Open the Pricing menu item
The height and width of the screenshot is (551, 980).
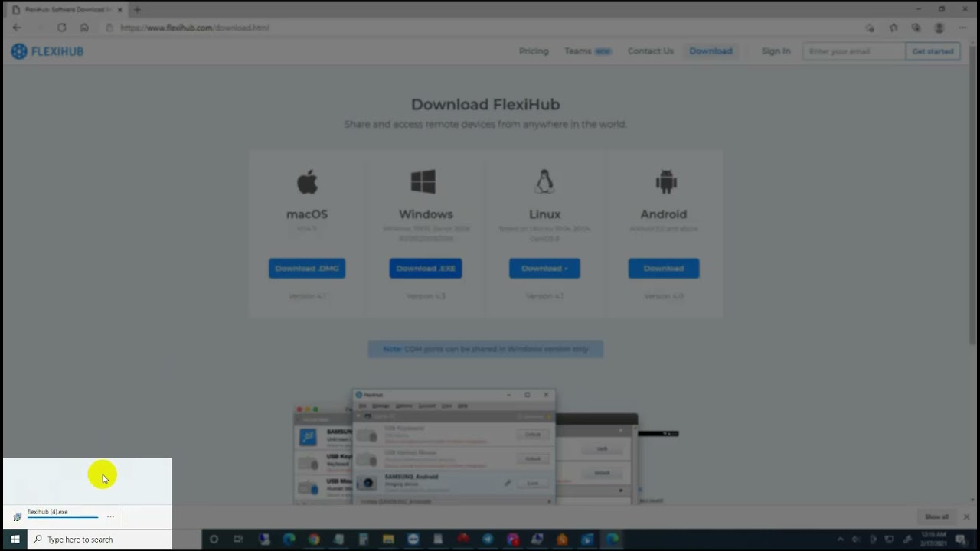click(534, 51)
